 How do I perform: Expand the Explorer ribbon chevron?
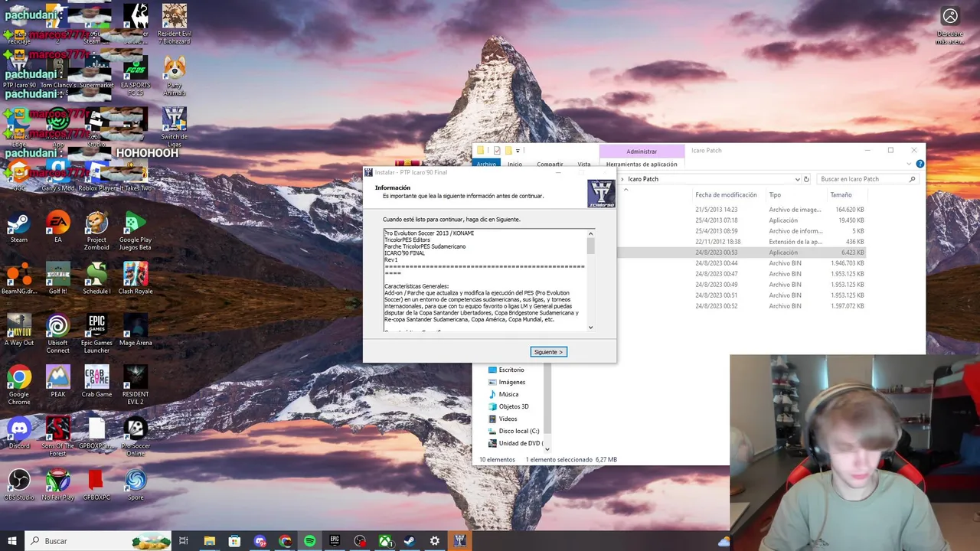coord(910,164)
